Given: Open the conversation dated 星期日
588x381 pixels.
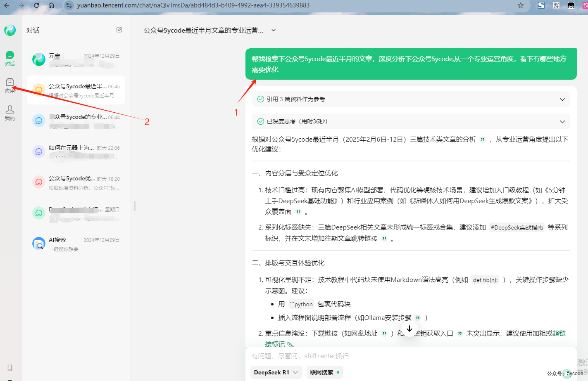Looking at the screenshot, I should (x=76, y=213).
